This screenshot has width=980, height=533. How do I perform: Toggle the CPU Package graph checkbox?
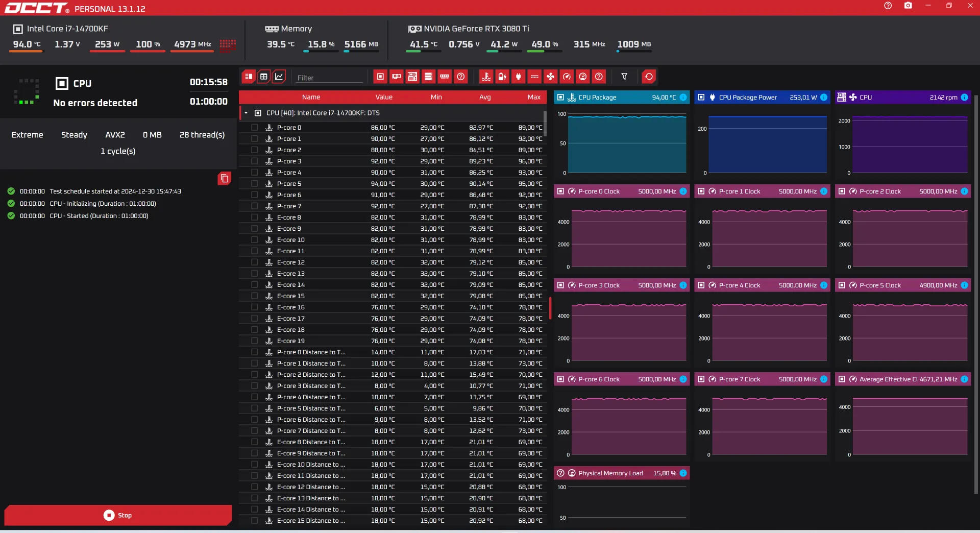click(x=561, y=98)
